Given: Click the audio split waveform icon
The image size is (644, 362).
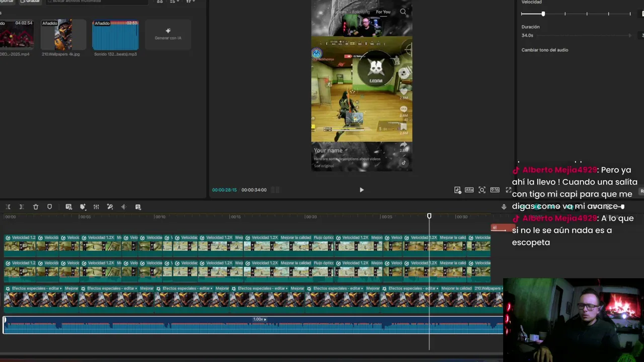Looking at the screenshot, I should point(123,207).
